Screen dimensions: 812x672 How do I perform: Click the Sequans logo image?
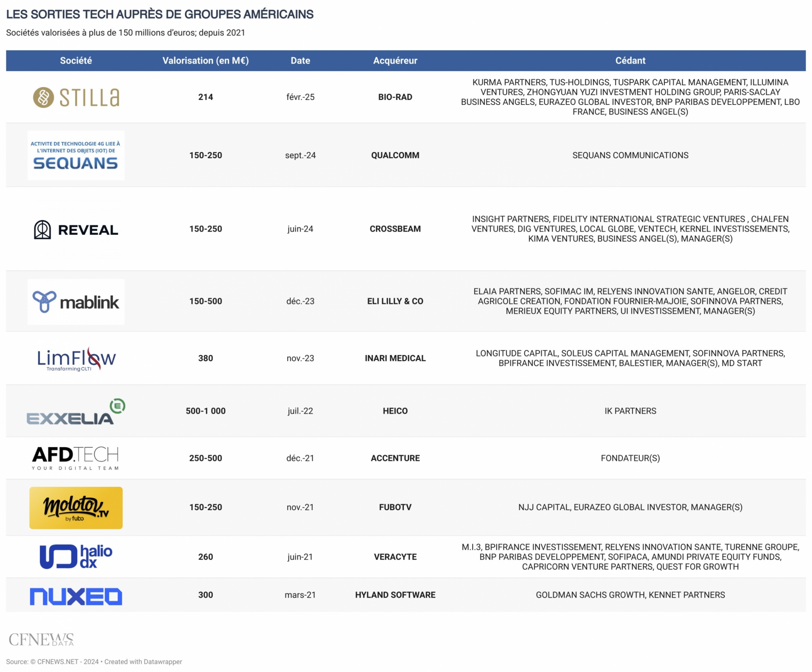click(x=76, y=155)
